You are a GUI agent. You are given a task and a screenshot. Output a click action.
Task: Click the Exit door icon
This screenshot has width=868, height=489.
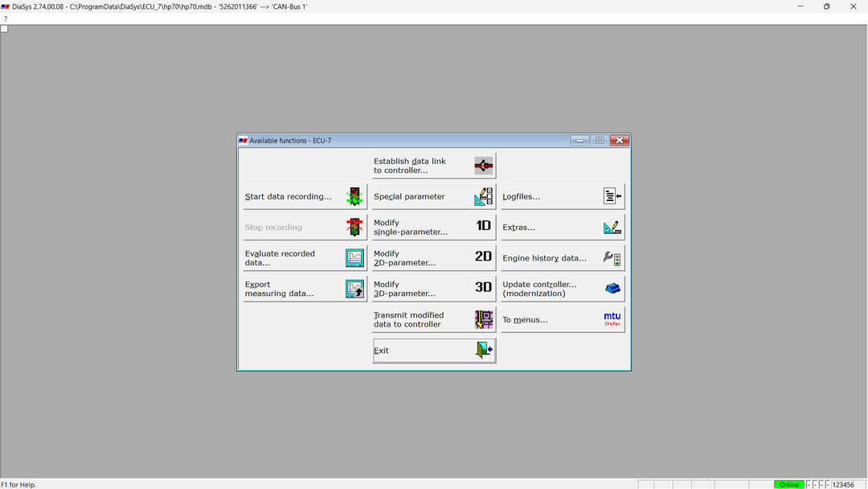click(x=483, y=350)
